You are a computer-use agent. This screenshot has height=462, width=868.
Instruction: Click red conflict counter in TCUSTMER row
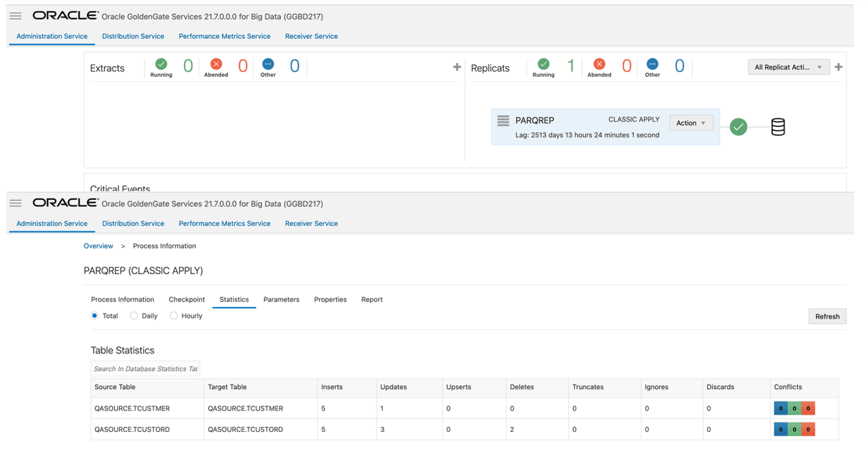[808, 409]
